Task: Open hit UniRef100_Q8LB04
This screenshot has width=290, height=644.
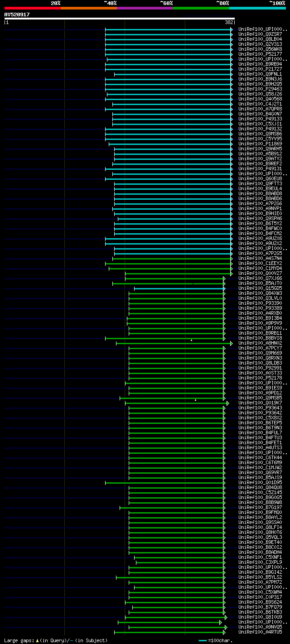Action: point(260,39)
